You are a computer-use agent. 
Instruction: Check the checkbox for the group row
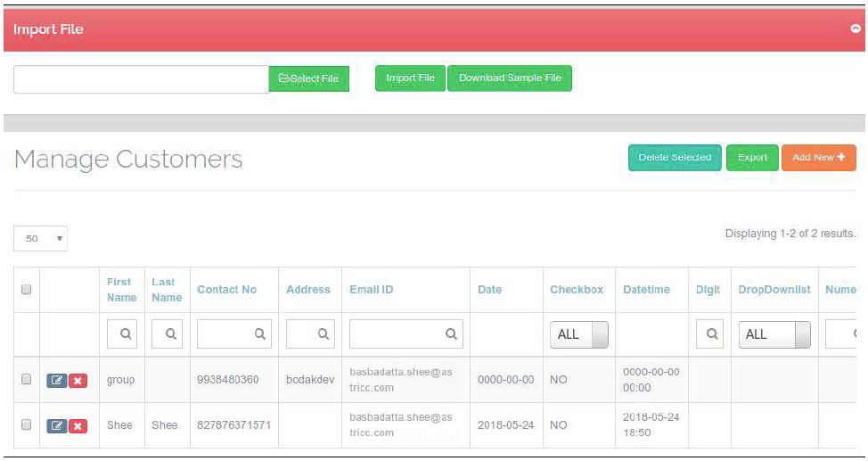26,380
